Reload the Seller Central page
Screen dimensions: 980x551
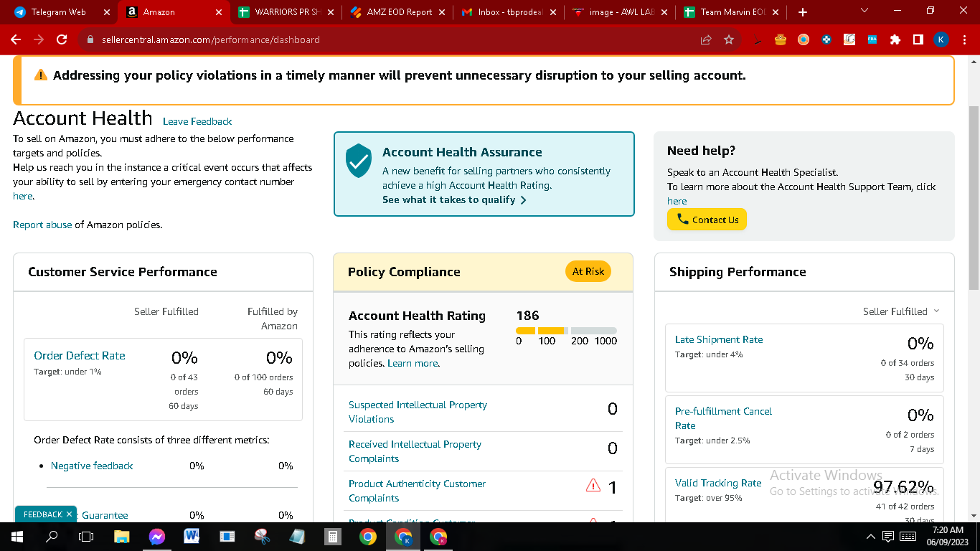click(62, 40)
